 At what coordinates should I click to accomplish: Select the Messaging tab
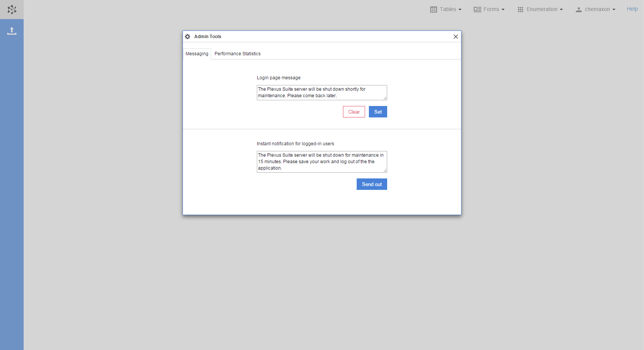click(x=197, y=54)
